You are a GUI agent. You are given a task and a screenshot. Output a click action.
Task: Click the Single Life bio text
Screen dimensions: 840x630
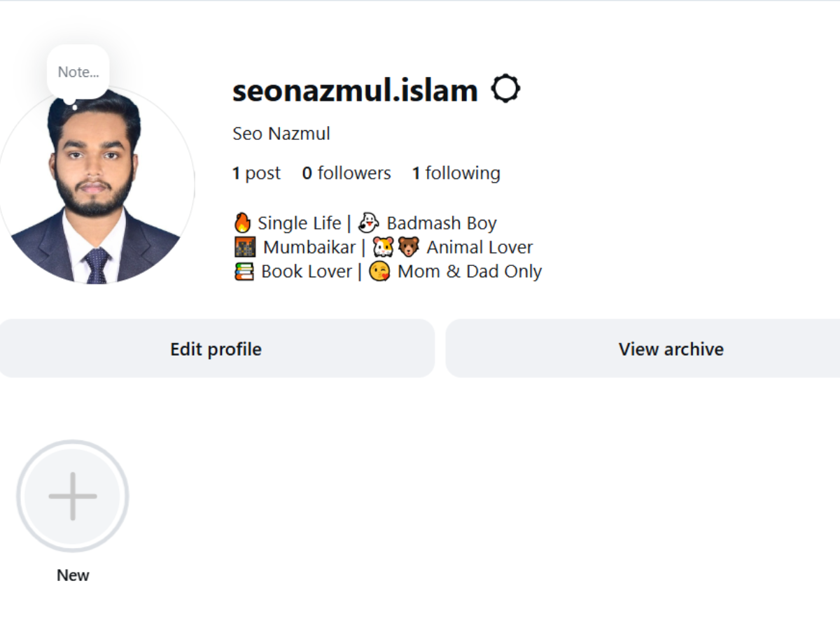point(297,222)
